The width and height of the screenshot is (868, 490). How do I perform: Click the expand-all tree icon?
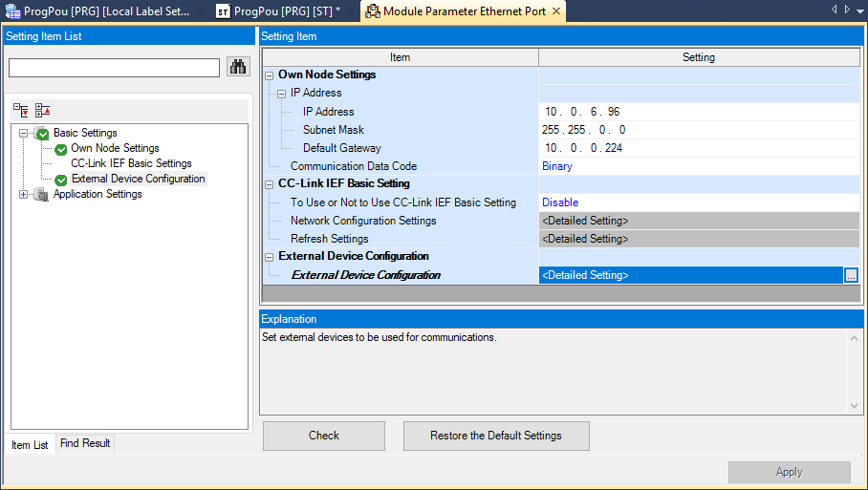tap(21, 111)
